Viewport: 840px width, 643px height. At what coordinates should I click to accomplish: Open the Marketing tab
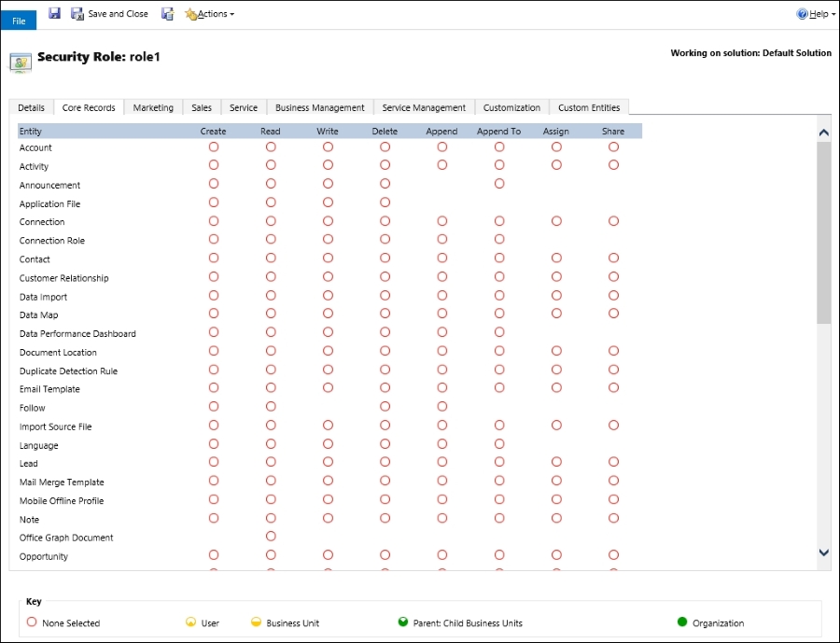pyautogui.click(x=153, y=107)
